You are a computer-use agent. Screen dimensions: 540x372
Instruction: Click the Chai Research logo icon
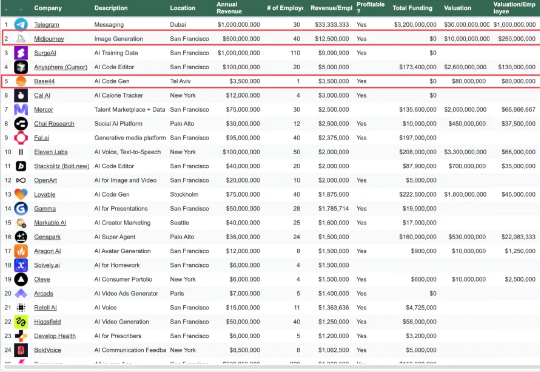pyautogui.click(x=21, y=124)
